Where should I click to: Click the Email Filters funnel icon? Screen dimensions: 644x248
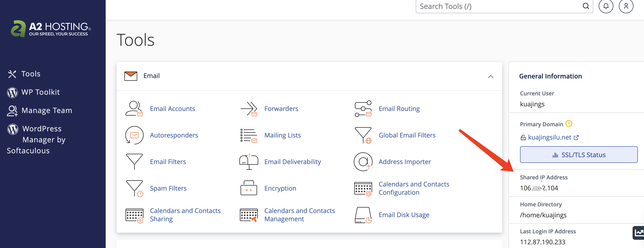134,162
